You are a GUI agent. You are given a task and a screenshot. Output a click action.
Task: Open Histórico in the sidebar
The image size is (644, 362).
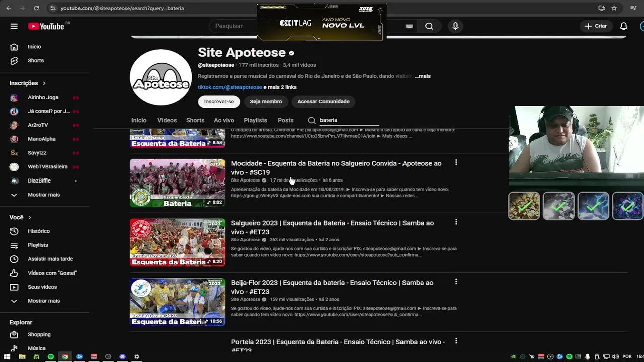[39, 231]
